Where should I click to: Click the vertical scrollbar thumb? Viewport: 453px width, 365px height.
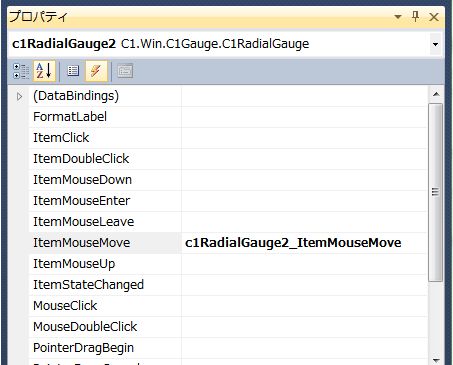click(x=435, y=192)
